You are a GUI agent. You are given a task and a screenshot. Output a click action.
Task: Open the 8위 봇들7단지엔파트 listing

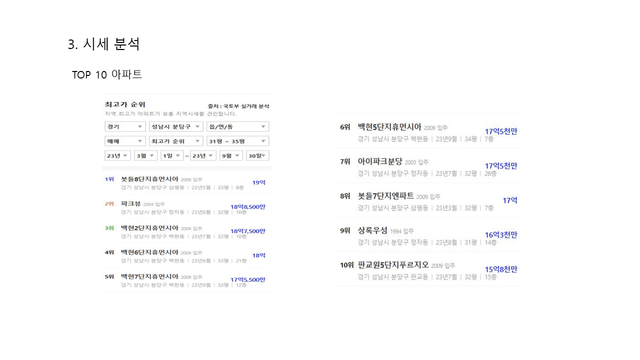429,201
